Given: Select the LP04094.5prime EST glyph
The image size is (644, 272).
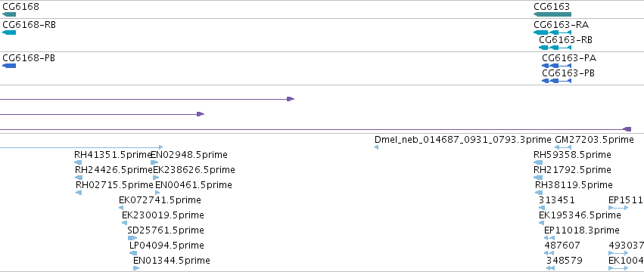Looking at the screenshot, I should tap(133, 253).
